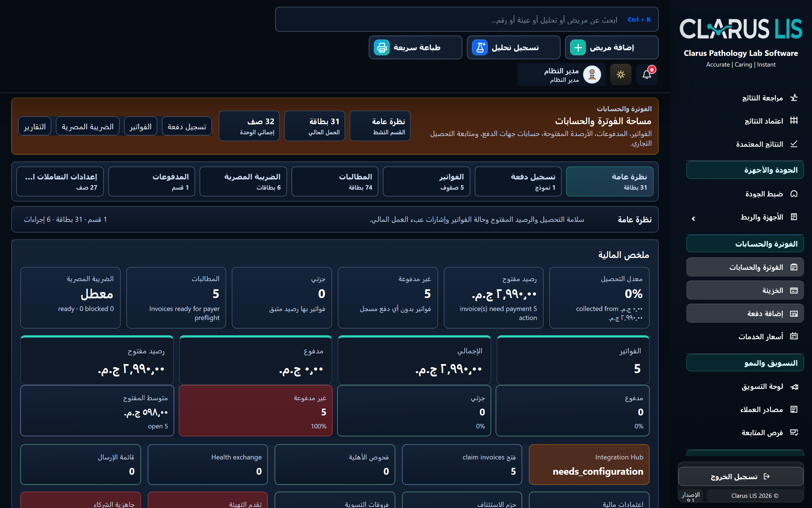Collapse the التسويق والنمو sidebar section
The width and height of the screenshot is (812, 508).
(745, 363)
